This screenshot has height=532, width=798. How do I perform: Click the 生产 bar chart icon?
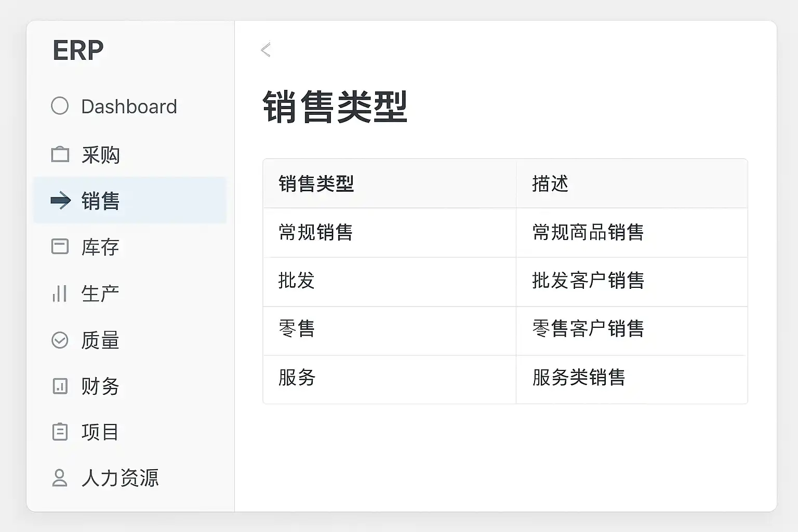tap(60, 294)
